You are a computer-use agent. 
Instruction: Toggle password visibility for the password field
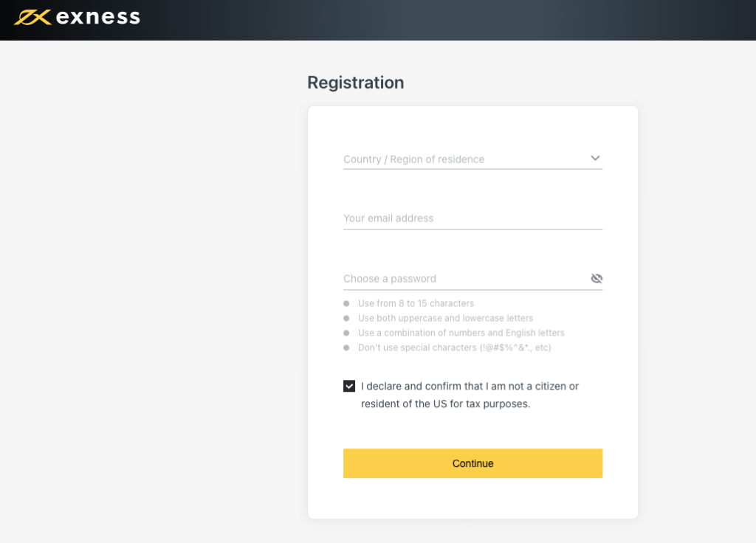[597, 278]
